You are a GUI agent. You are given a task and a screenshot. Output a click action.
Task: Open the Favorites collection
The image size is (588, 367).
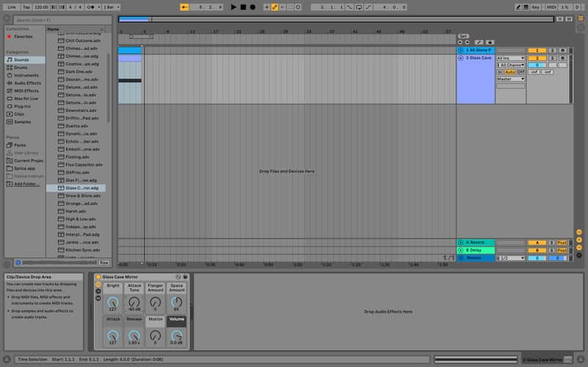tap(24, 36)
